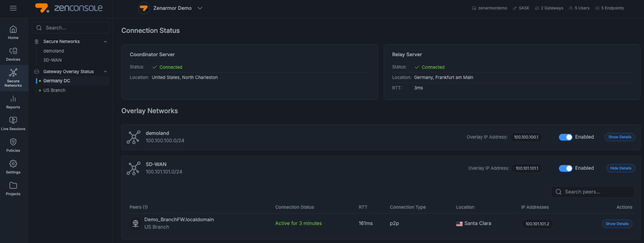Image resolution: width=644 pixels, height=243 pixels.
Task: Collapse the Secure Networks tree section
Action: (x=105, y=41)
